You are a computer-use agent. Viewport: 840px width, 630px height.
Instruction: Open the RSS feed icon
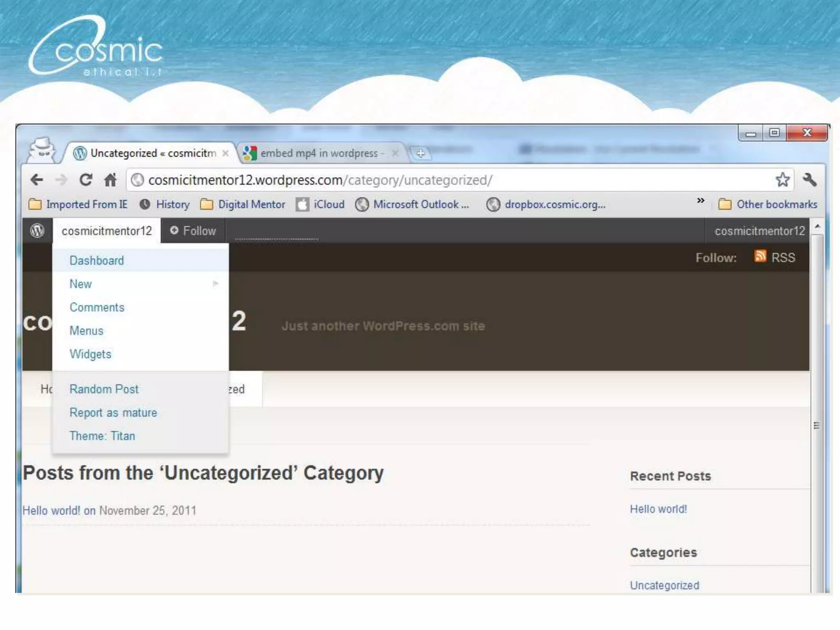tap(760, 257)
